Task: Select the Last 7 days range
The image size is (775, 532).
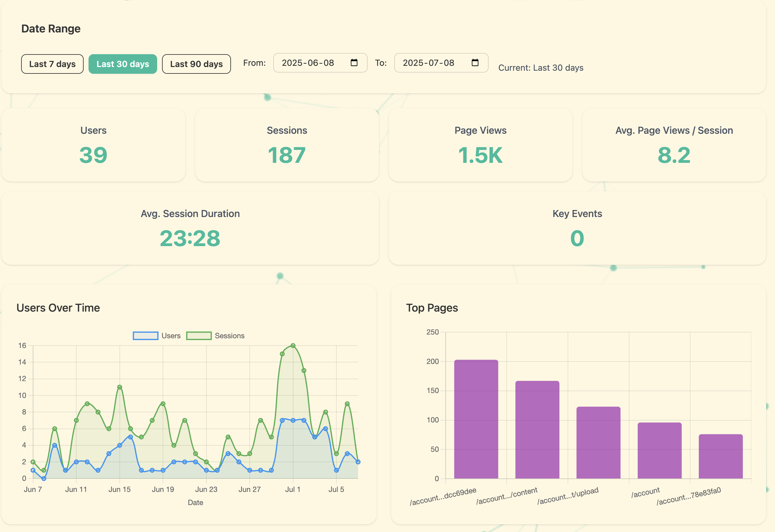Action: pos(52,64)
